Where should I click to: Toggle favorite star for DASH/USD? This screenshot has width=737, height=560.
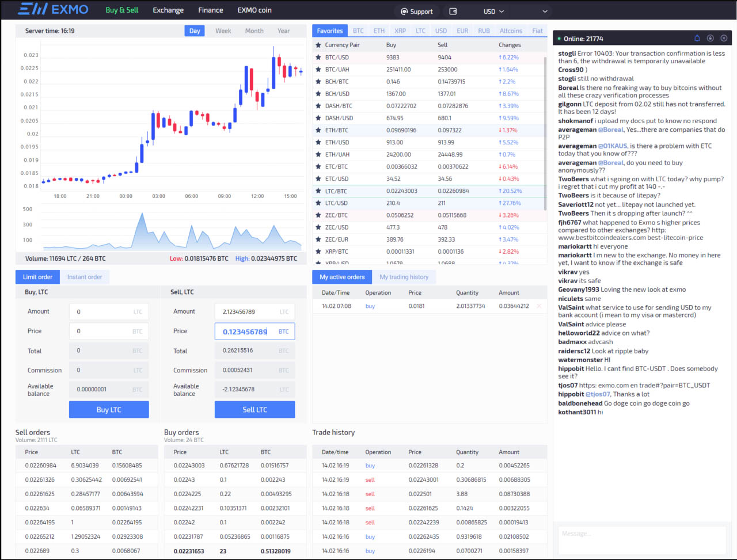click(318, 118)
